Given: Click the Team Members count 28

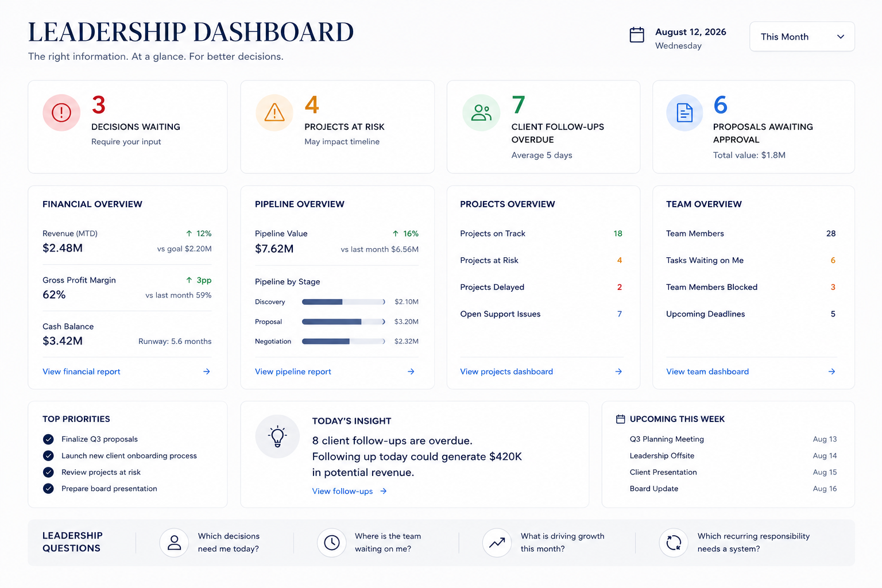Looking at the screenshot, I should [831, 234].
